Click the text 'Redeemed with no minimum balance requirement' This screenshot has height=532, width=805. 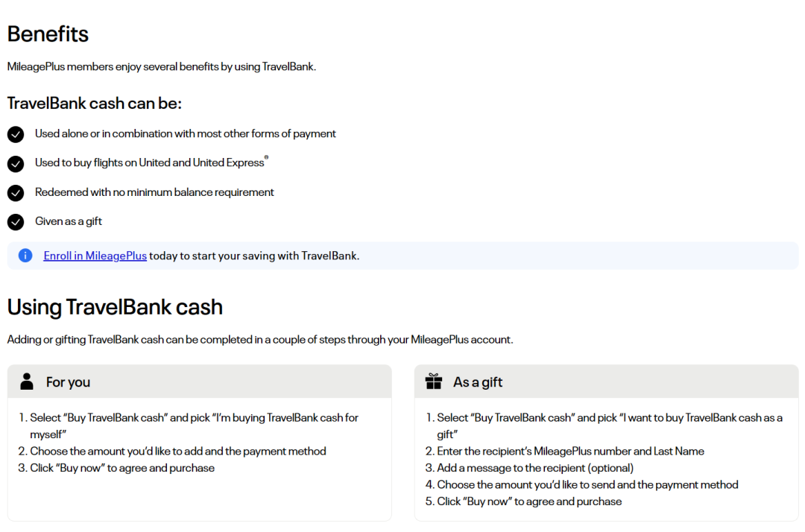point(154,192)
